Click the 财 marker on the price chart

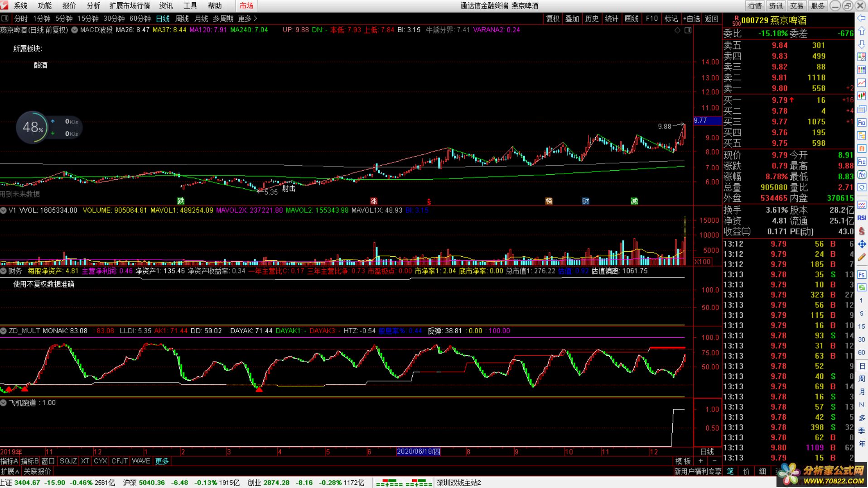pyautogui.click(x=585, y=201)
